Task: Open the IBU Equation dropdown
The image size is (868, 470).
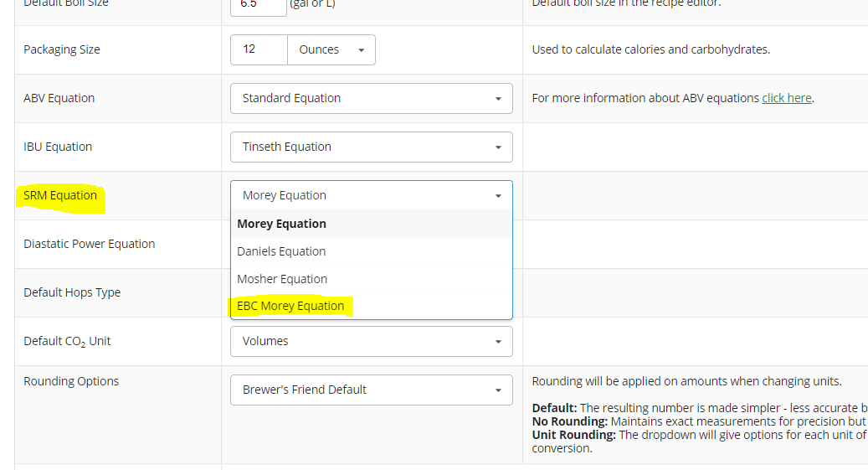Action: tap(371, 147)
